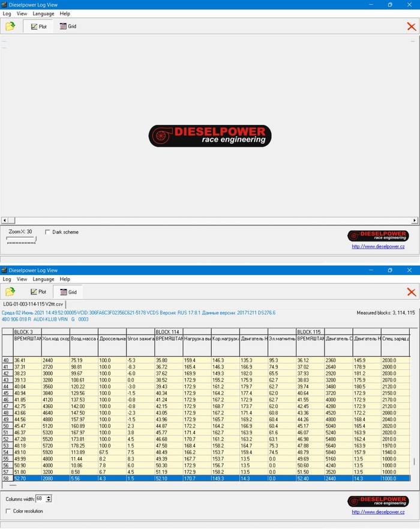This screenshot has height=531, width=420.
Task: Select row number 40 header
Action: click(7, 360)
